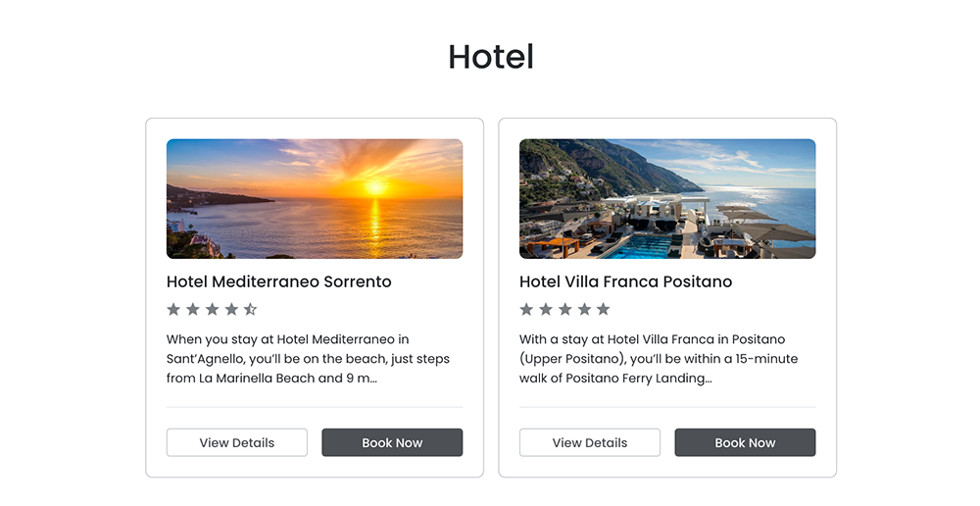The height and width of the screenshot is (506, 980).
Task: Click first star of Hotel Mediterraneo rating
Action: point(173,309)
